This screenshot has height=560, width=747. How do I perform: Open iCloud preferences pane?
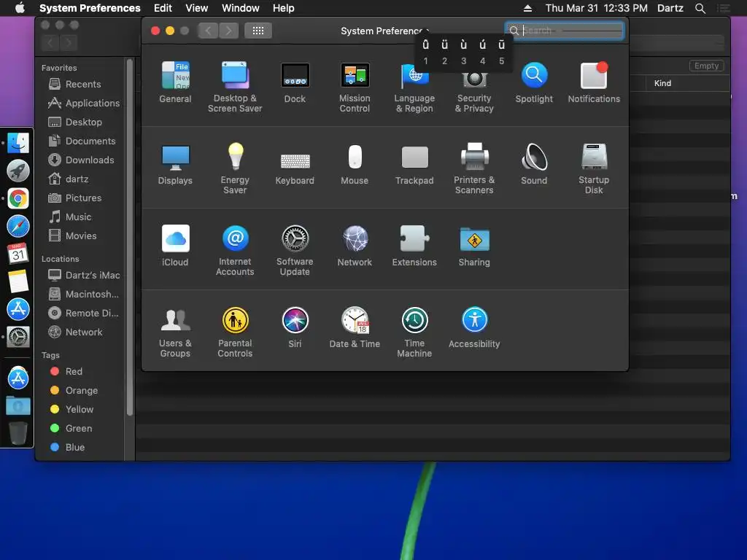click(175, 246)
